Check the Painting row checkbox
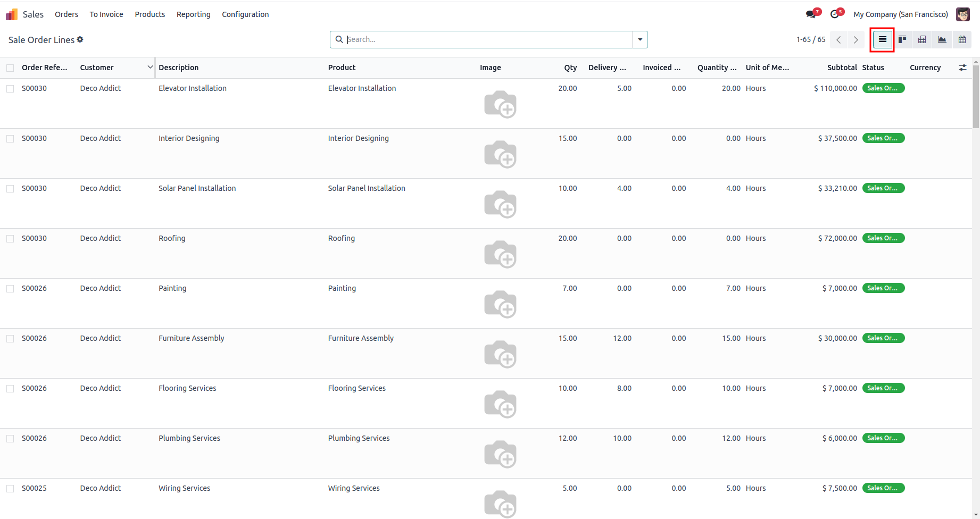The height and width of the screenshot is (519, 980). click(10, 289)
